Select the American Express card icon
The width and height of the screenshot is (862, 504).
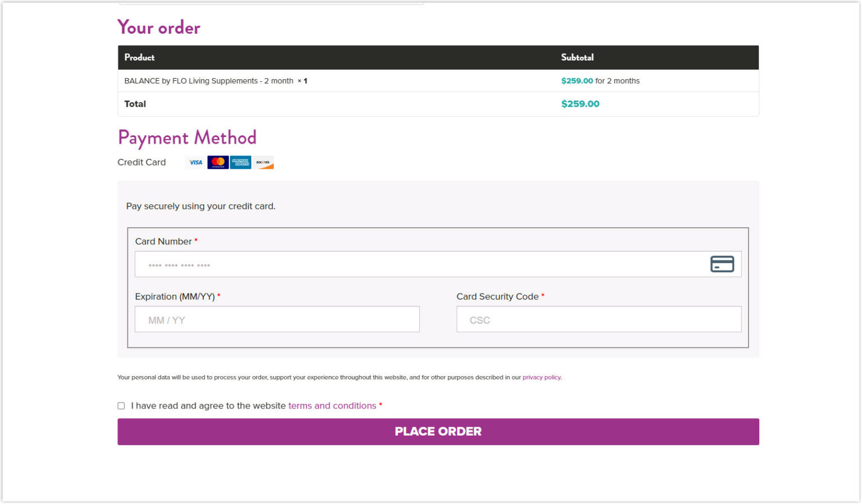(240, 162)
